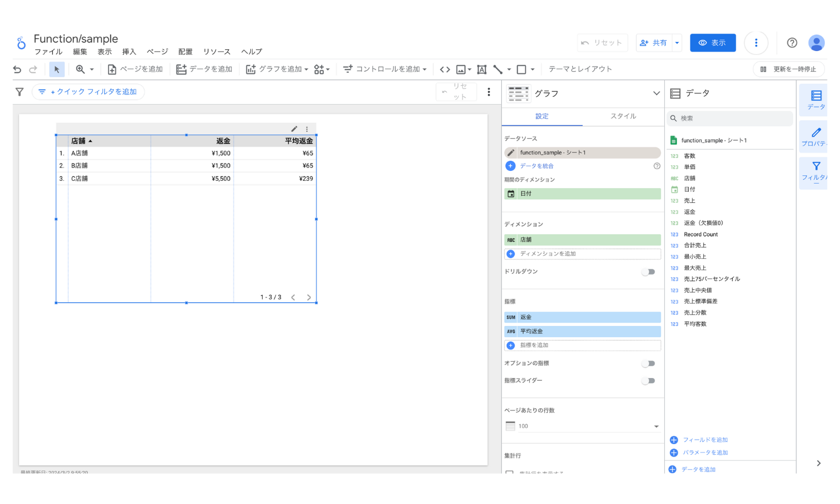Select the line drawing tool
Screen dimensions: 840x504
[x=498, y=69]
